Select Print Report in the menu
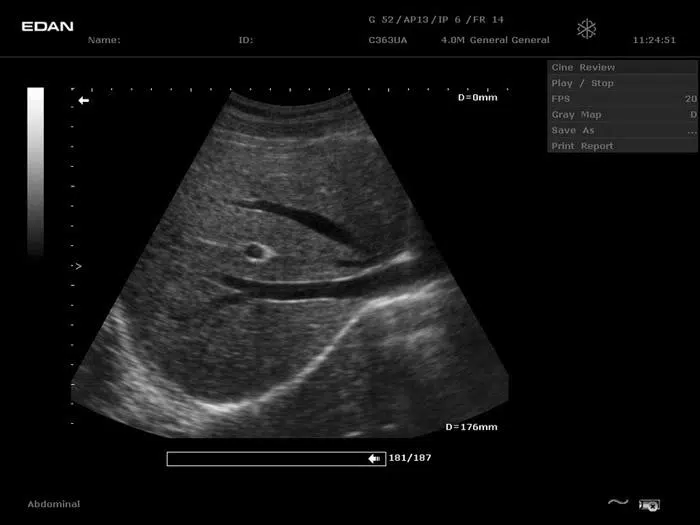 (582, 146)
